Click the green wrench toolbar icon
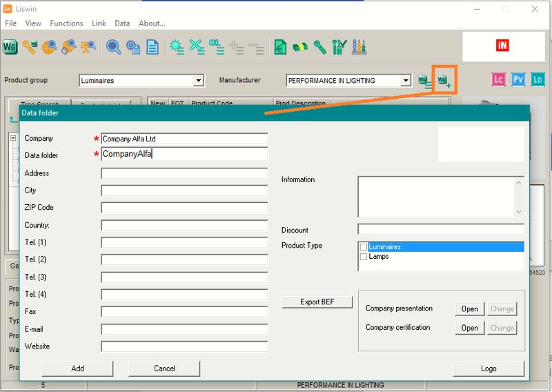The height and width of the screenshot is (392, 552). tap(319, 47)
